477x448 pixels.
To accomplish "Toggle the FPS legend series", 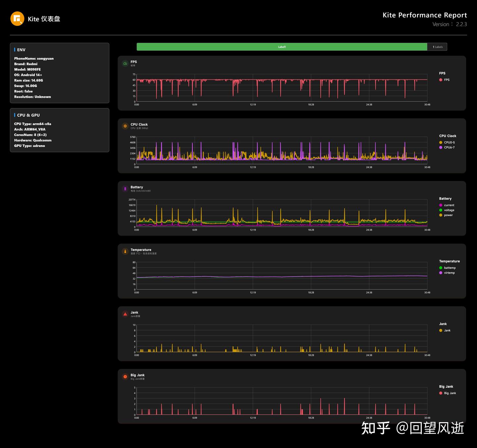I will [444, 80].
